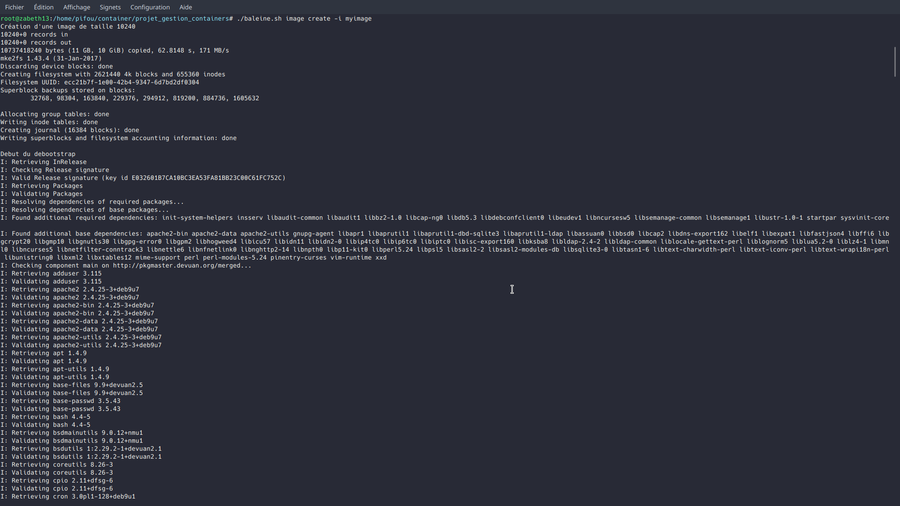Screen dimensions: 900x506
Task: Open the Signets menu
Action: (110, 7)
